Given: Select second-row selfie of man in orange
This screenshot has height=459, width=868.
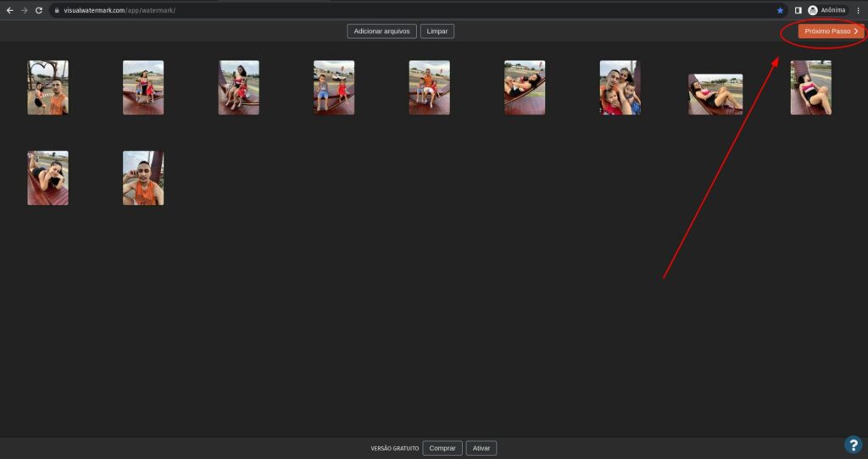Looking at the screenshot, I should point(143,178).
